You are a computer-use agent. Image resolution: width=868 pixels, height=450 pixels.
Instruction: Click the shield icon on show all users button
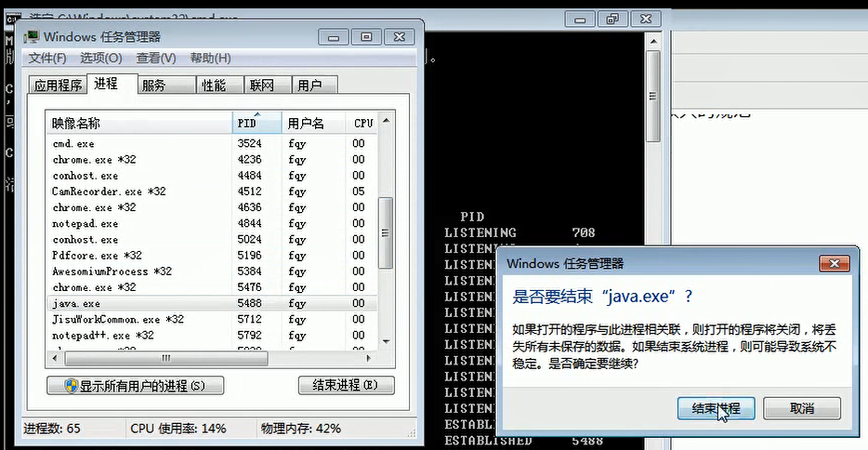71,386
